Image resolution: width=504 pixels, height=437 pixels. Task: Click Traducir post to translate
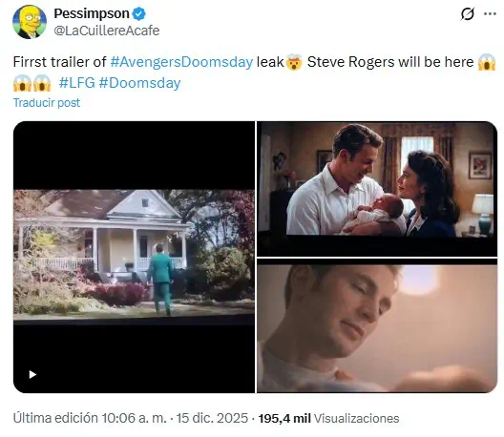click(x=47, y=103)
